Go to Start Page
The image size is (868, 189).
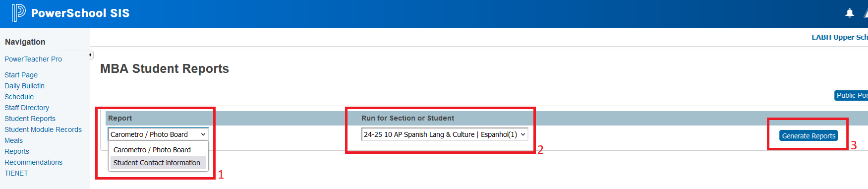[21, 75]
